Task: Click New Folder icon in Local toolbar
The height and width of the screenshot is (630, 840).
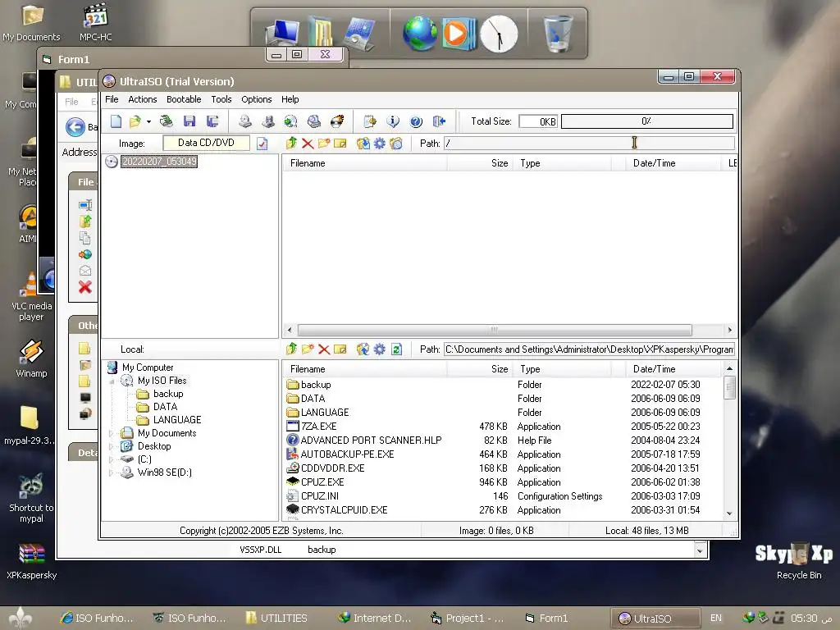Action: click(x=308, y=349)
